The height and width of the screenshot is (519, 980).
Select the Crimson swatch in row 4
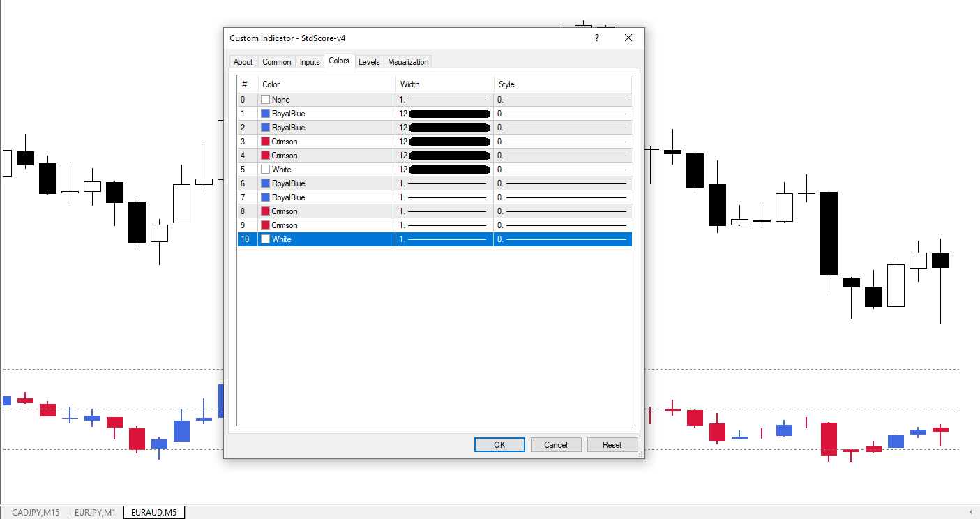coord(265,156)
